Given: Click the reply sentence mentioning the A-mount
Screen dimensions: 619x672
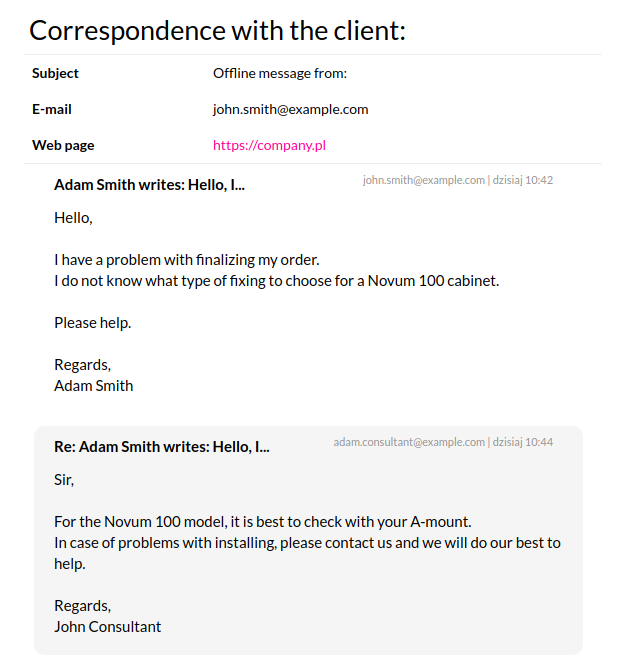Looking at the screenshot, I should point(262,522).
